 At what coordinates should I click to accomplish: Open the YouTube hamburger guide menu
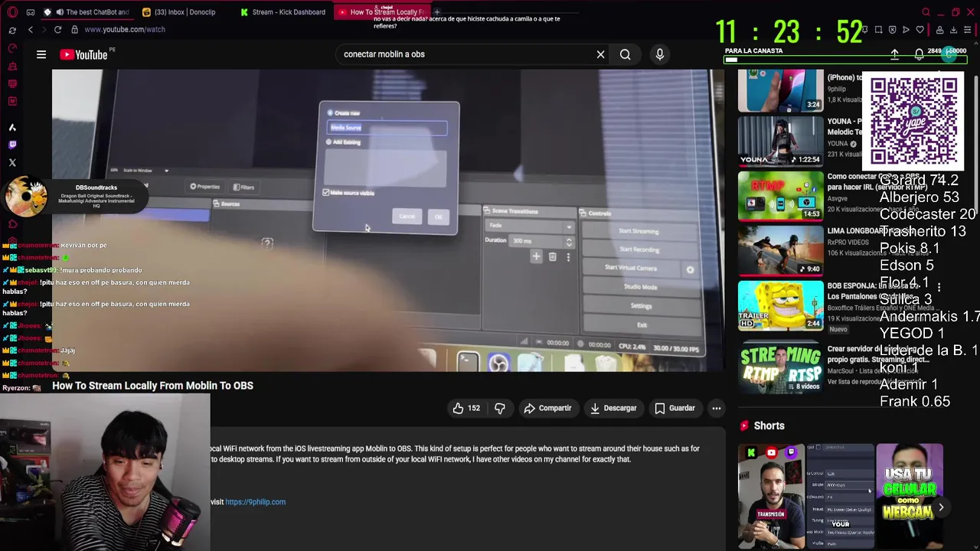[x=41, y=54]
